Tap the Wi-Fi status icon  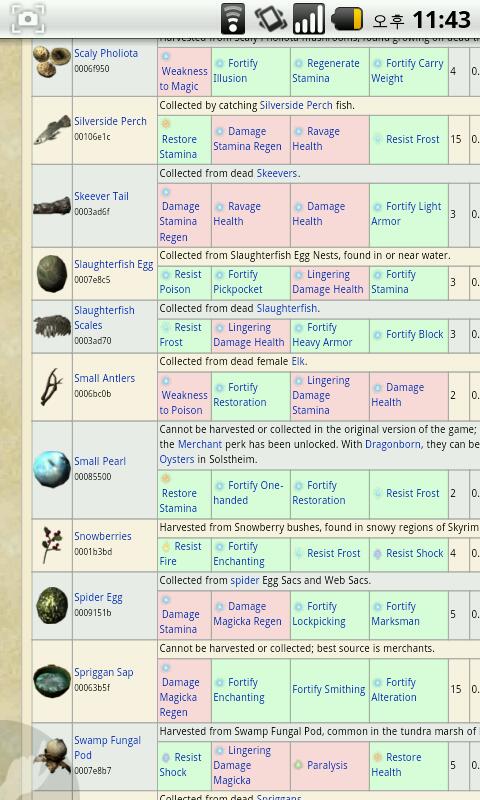[x=233, y=19]
